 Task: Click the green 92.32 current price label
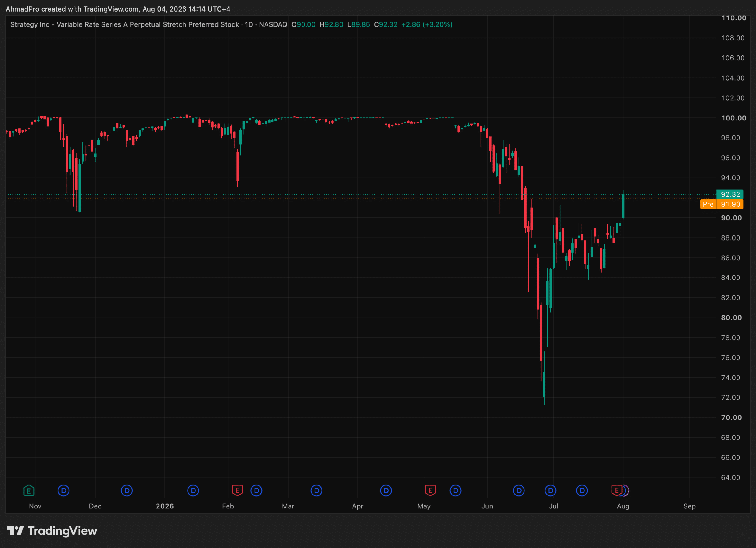point(730,194)
